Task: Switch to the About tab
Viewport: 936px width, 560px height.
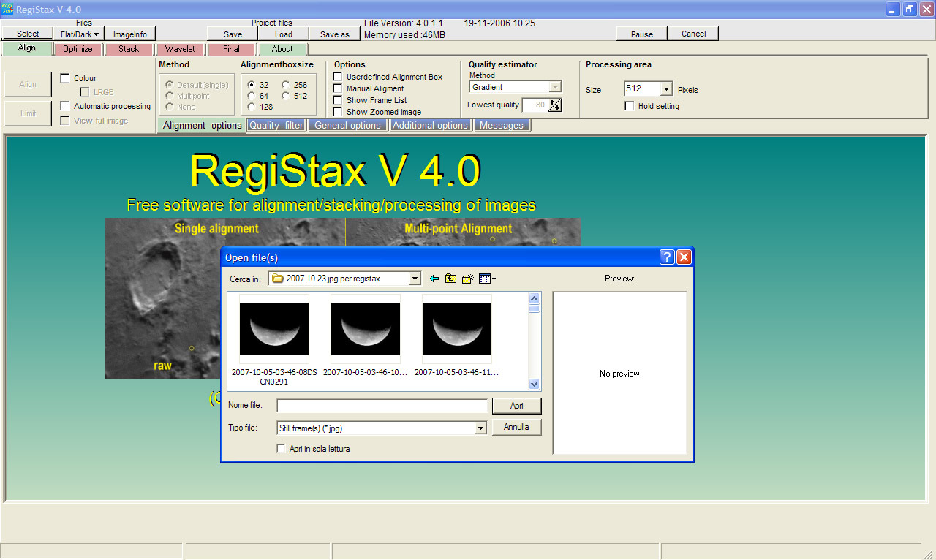Action: (282, 49)
